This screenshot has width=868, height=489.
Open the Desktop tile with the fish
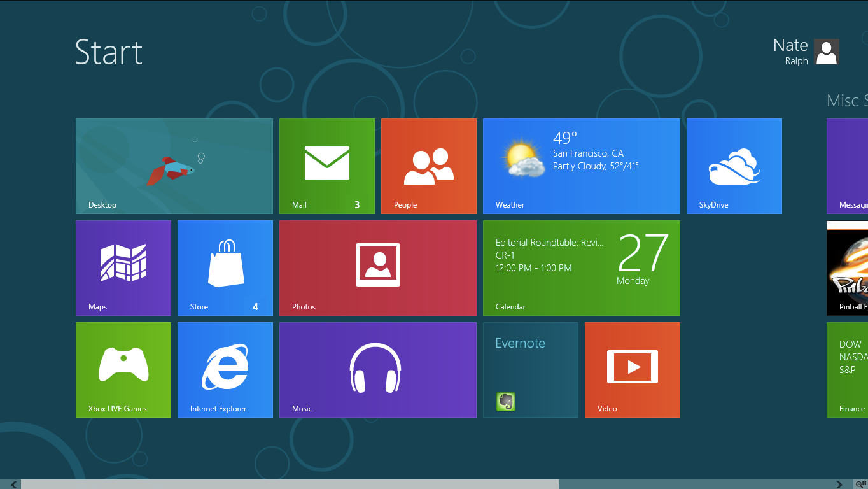click(x=174, y=166)
